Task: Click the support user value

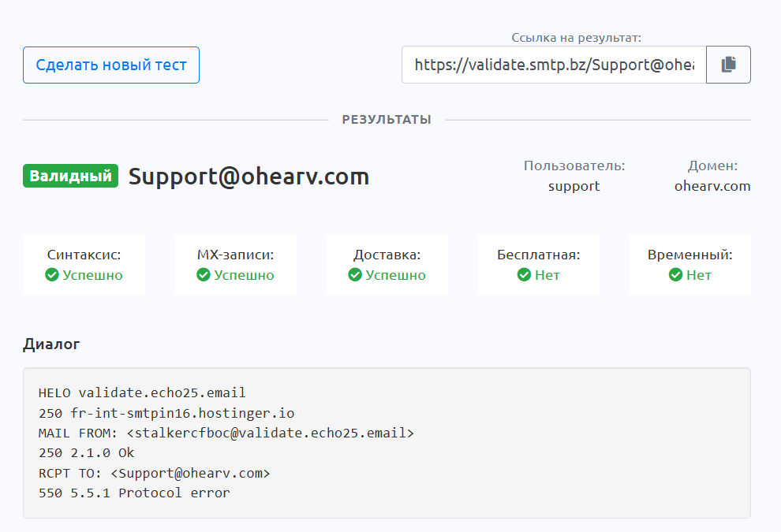Action: click(x=574, y=187)
